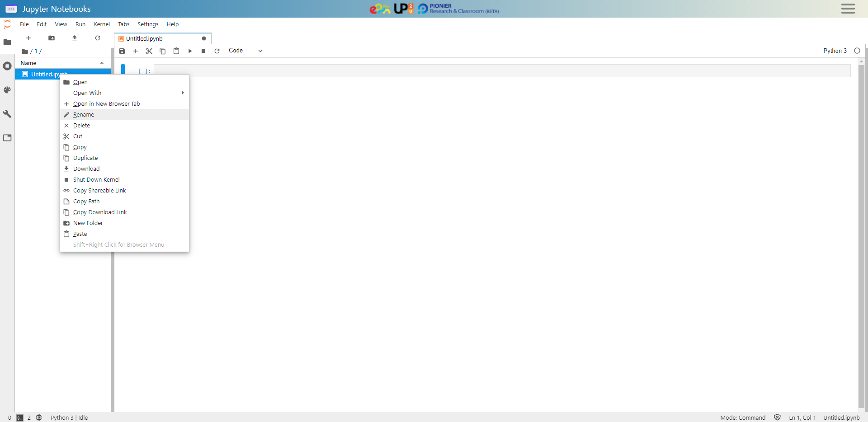Image resolution: width=868 pixels, height=422 pixels.
Task: Click the trusted notebook shield icon
Action: (777, 417)
